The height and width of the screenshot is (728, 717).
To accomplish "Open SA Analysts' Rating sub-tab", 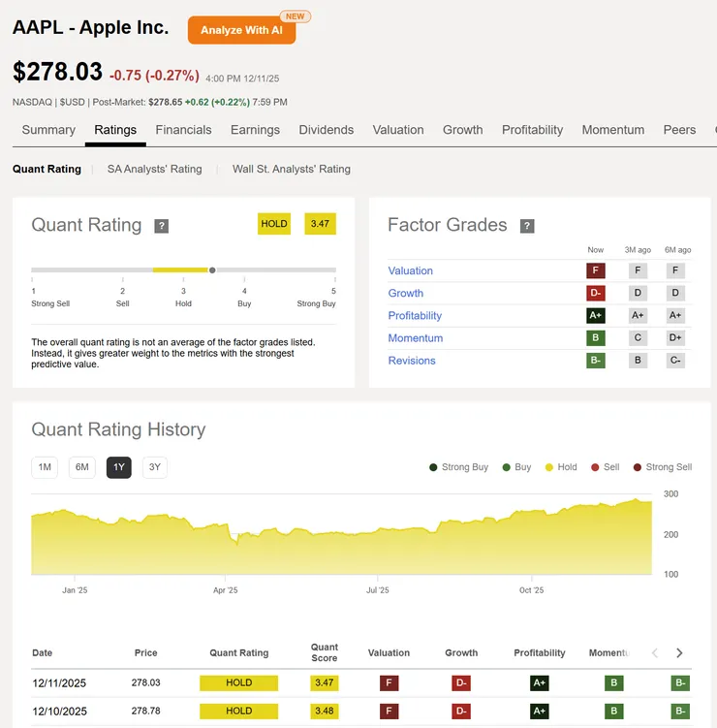I will [x=154, y=169].
